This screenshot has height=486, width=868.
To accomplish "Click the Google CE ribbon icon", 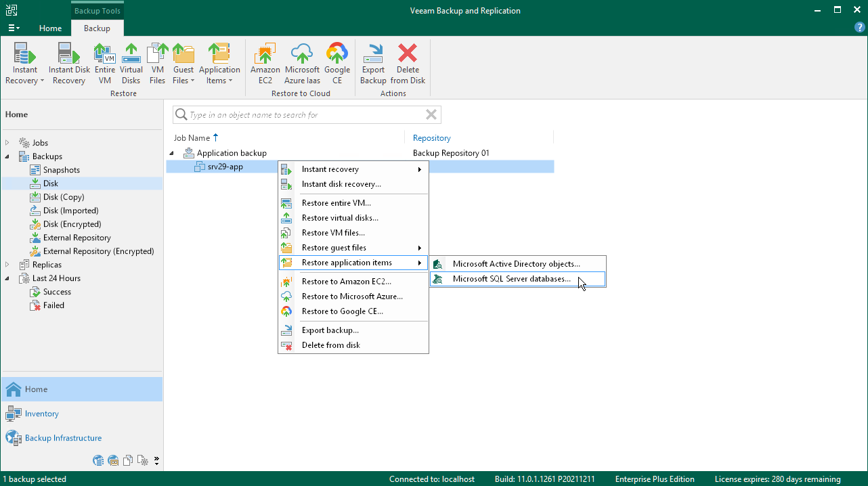I will point(337,64).
